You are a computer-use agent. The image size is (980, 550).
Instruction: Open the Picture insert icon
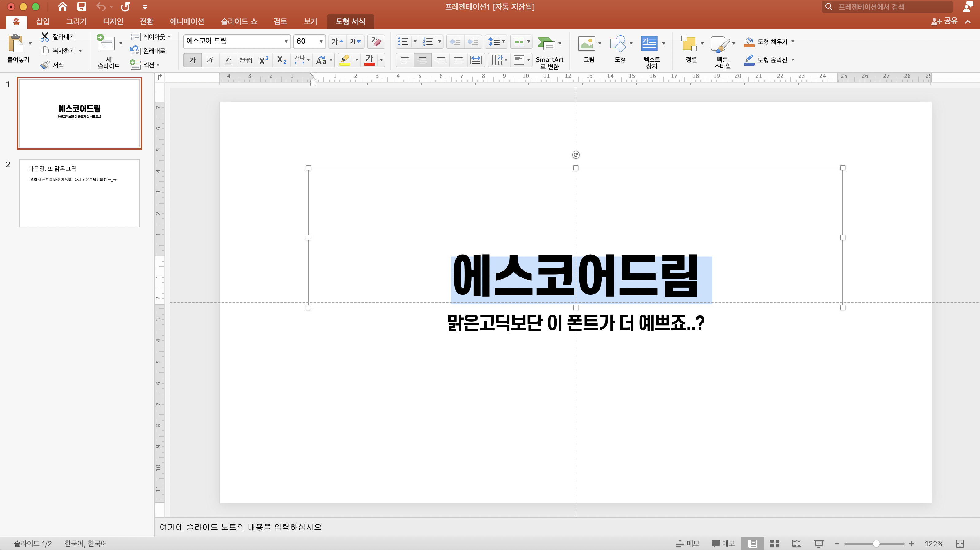[x=586, y=44]
